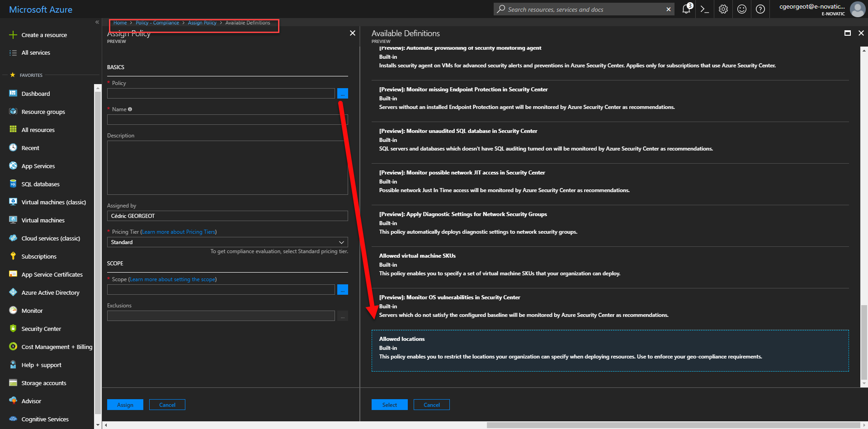Send feedback with the smiley icon
This screenshot has width=868, height=429.
pyautogui.click(x=742, y=9)
